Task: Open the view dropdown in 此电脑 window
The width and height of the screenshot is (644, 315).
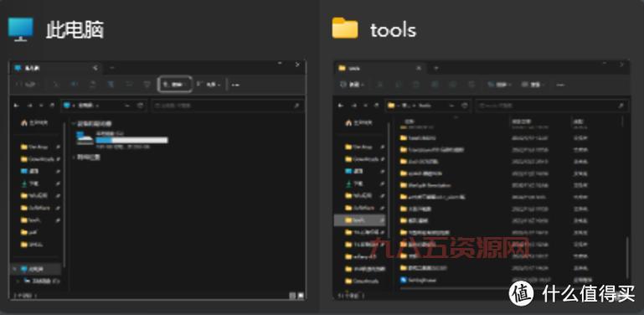Action: click(x=209, y=84)
